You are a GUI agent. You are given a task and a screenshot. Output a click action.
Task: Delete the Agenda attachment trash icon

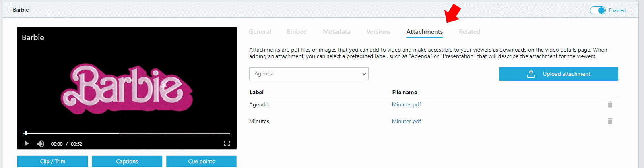tap(610, 104)
